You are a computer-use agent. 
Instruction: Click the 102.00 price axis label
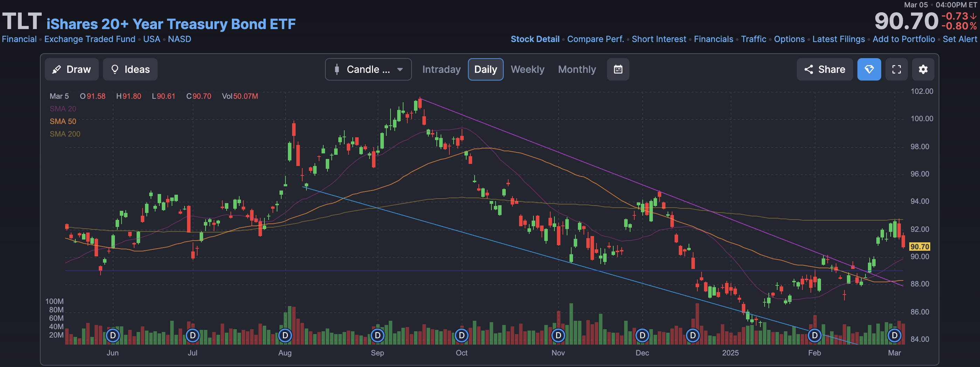[x=922, y=91]
